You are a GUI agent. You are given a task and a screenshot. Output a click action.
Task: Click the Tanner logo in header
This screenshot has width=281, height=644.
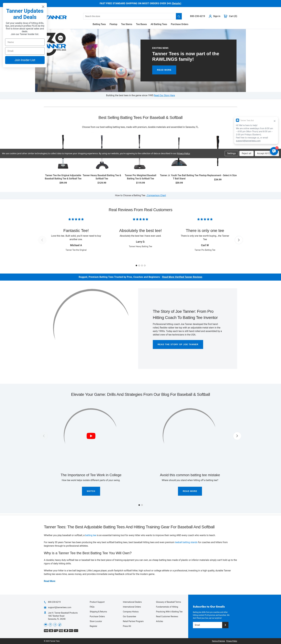click(x=57, y=17)
